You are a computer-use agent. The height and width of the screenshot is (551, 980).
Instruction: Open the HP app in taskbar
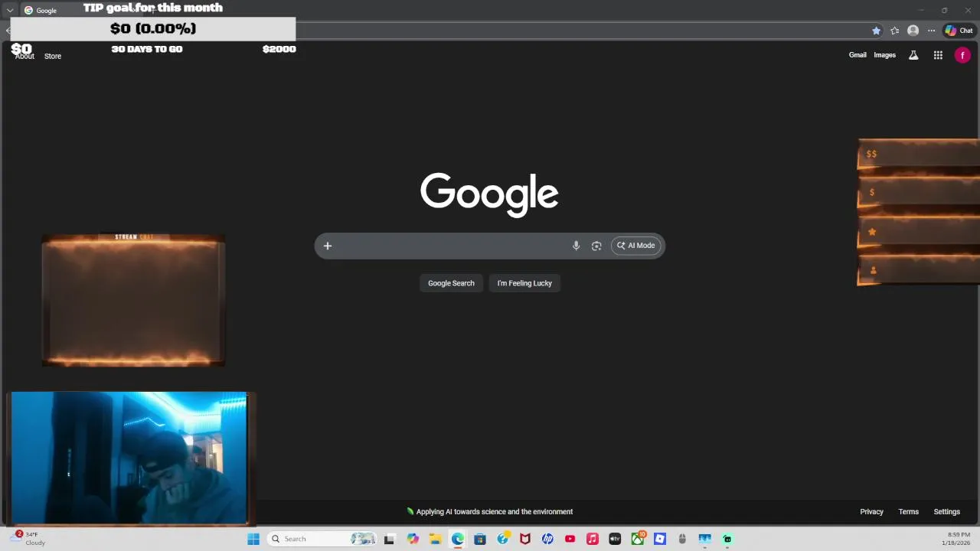(x=547, y=539)
